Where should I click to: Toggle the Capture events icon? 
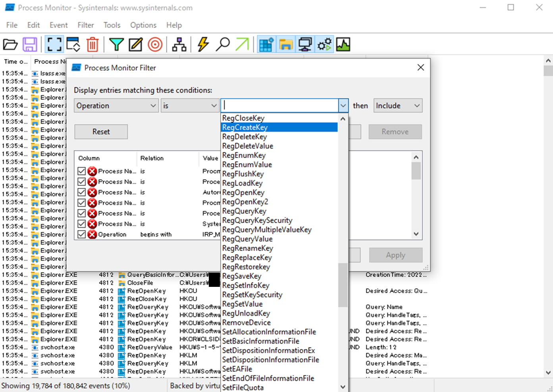pyautogui.click(x=54, y=44)
